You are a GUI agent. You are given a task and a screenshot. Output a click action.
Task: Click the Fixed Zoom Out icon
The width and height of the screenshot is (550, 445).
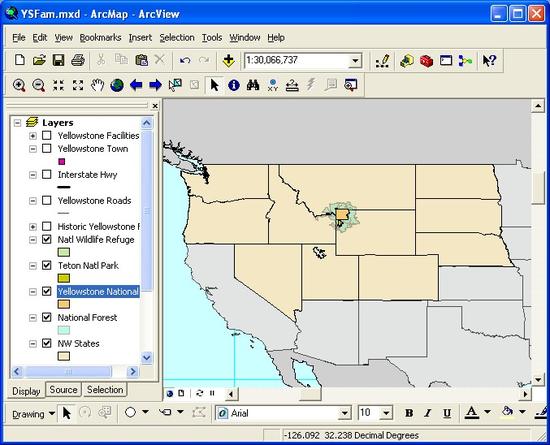coord(78,85)
